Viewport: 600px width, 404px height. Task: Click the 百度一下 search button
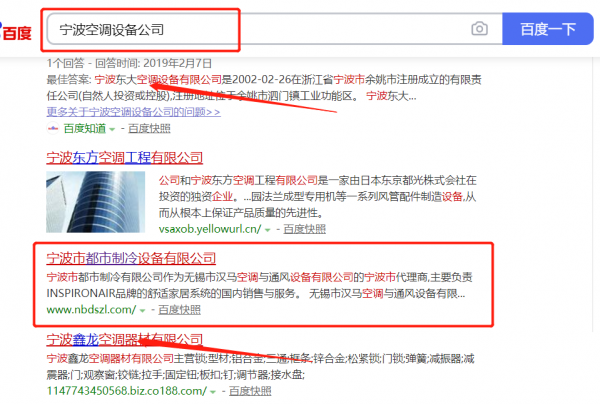click(x=548, y=29)
